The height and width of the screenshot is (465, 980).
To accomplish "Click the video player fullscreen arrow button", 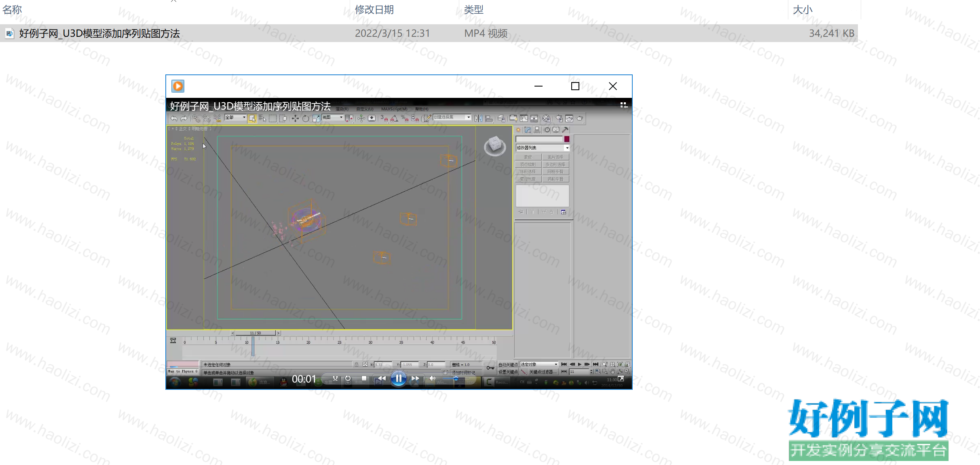I will click(x=621, y=379).
